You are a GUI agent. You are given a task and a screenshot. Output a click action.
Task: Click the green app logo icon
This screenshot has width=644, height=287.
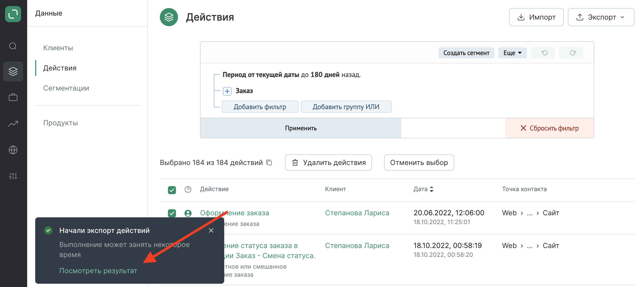coord(13,14)
